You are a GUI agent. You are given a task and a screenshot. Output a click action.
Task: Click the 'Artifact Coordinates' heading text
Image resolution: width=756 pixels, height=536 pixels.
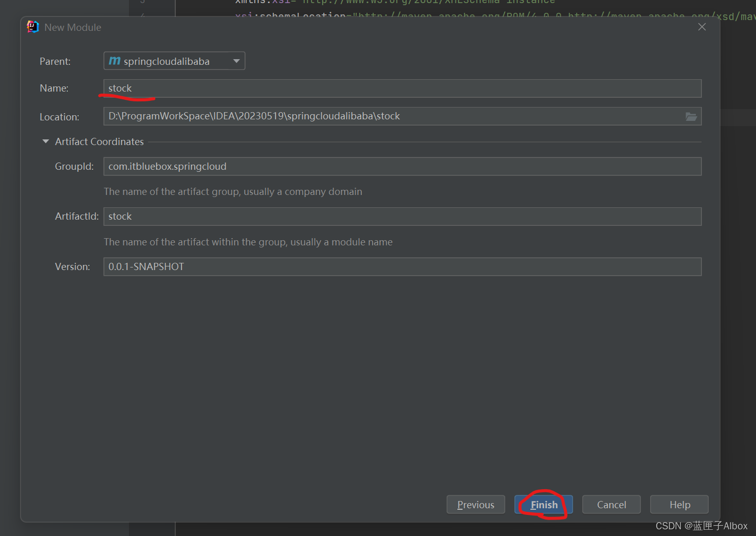point(100,141)
